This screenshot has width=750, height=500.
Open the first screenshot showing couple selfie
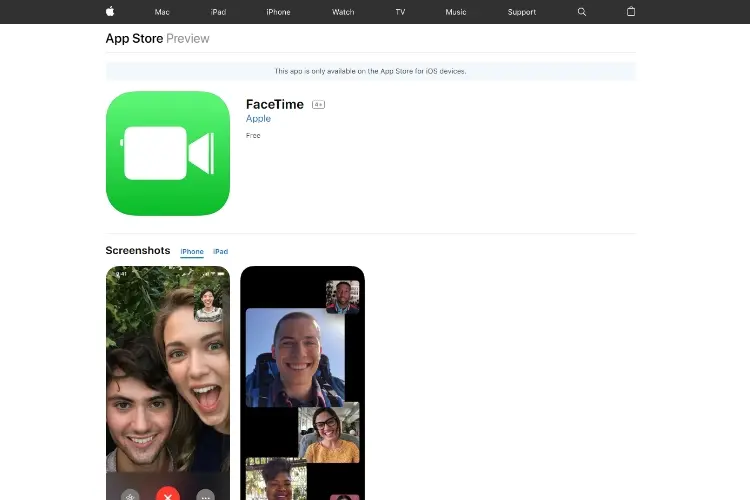[x=168, y=383]
